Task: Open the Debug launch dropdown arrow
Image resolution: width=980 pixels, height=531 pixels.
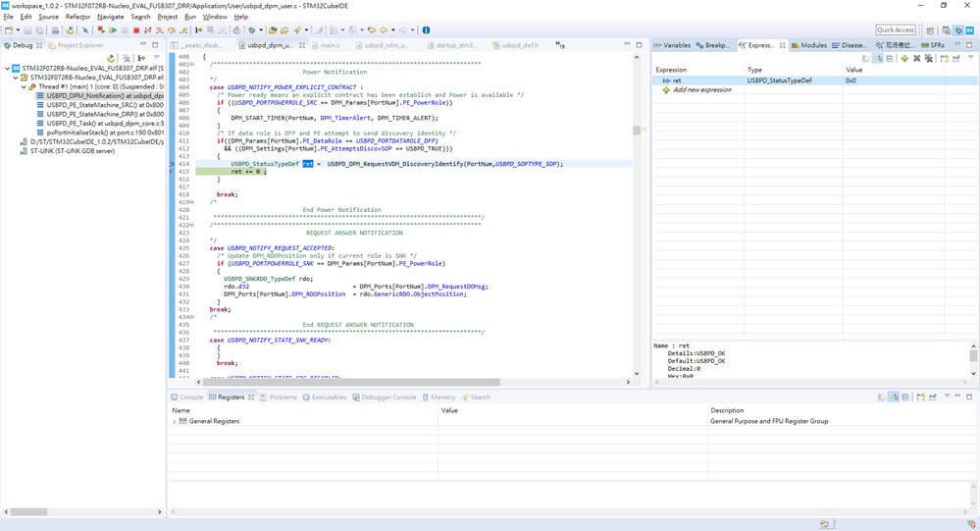Action: 261,30
